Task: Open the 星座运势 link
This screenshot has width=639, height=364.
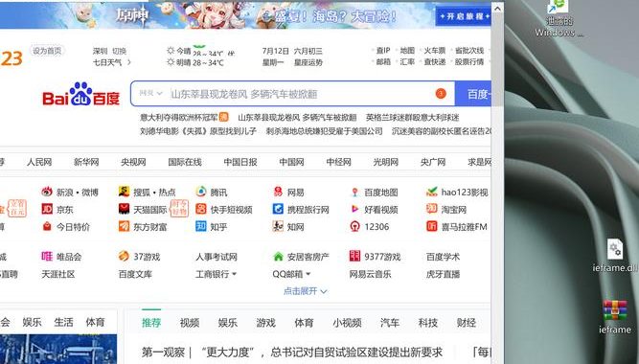Action: (308, 62)
